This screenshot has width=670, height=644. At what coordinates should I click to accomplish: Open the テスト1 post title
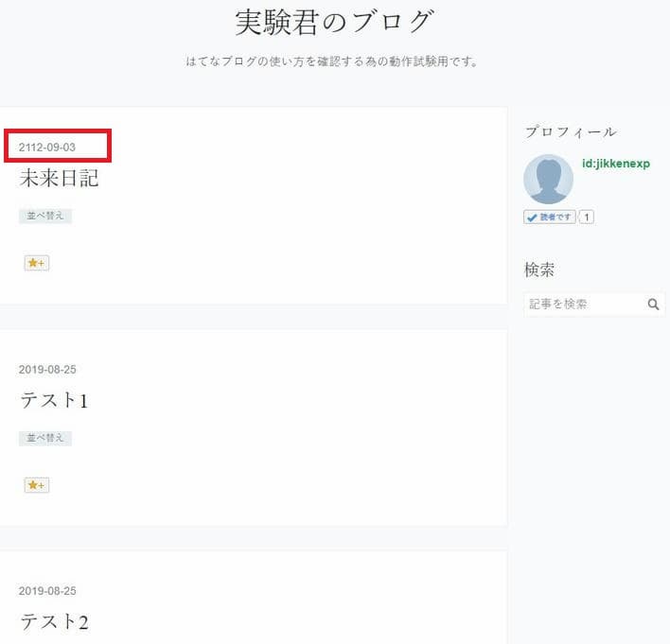[54, 400]
